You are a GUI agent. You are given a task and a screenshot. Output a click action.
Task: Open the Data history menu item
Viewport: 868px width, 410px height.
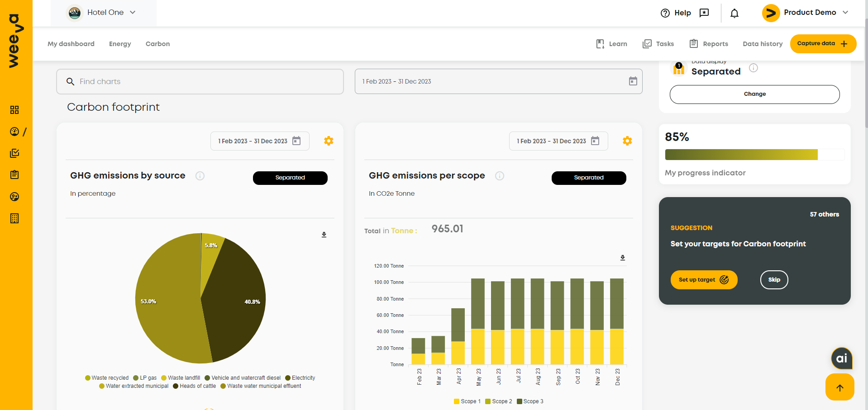point(762,44)
